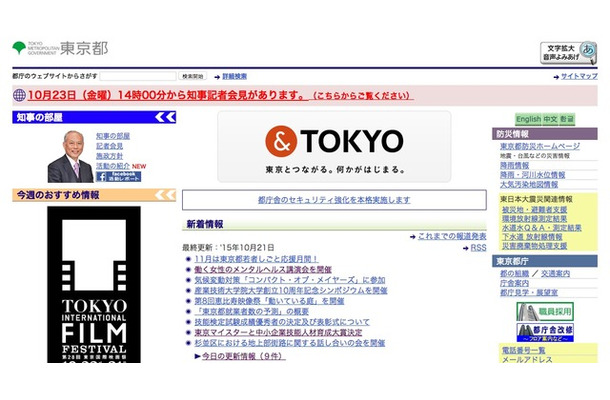Open the governor's Facebook 活動レポート badge
Viewport: 610px width, 400px height.
(x=119, y=177)
